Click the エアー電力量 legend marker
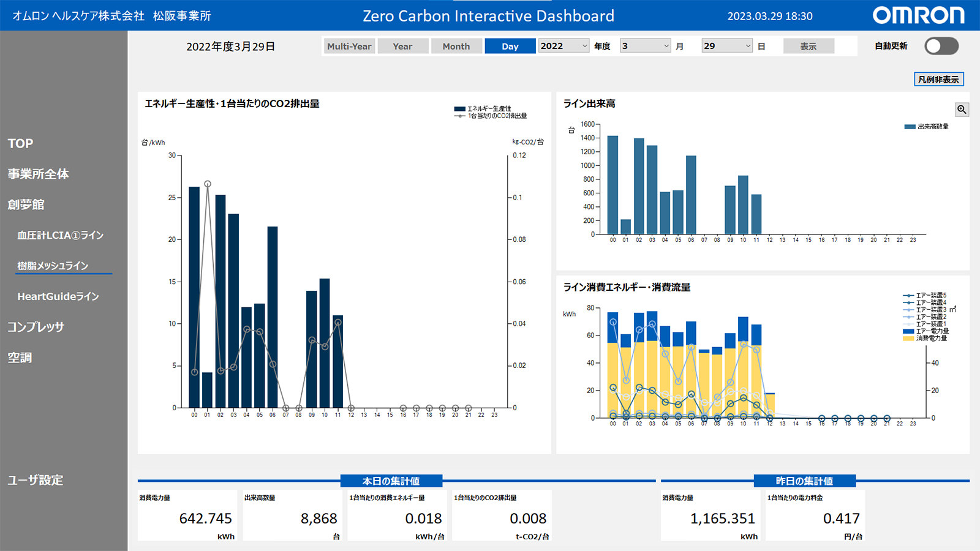The width and height of the screenshot is (980, 551). coord(908,331)
